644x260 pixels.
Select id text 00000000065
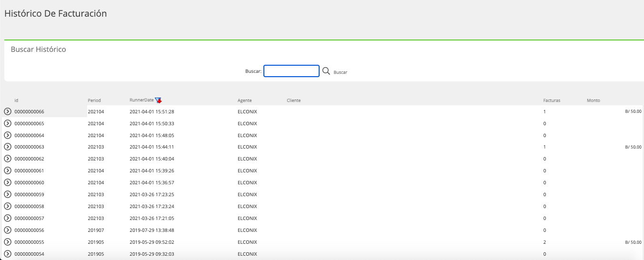[x=29, y=123]
